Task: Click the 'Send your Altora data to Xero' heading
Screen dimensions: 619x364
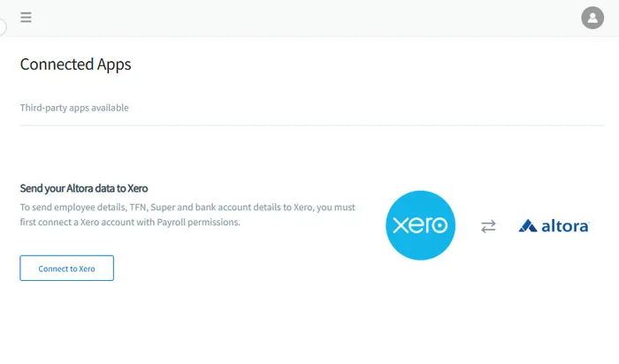Action: (83, 188)
